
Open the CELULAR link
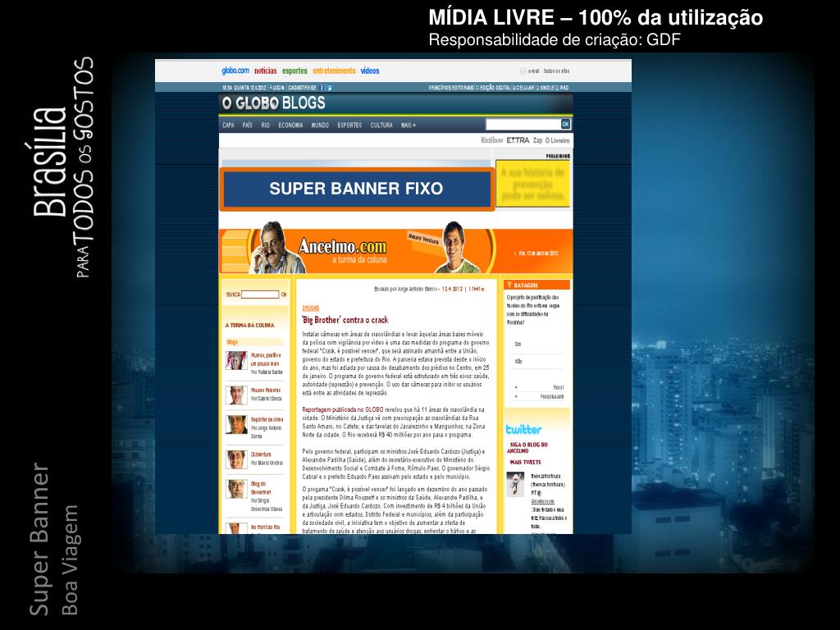click(x=524, y=87)
